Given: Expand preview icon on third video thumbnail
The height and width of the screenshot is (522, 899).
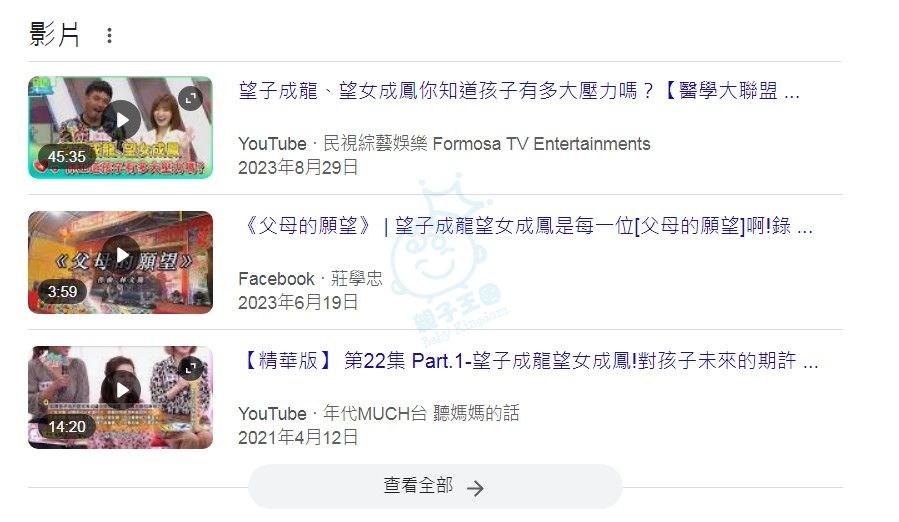Looking at the screenshot, I should click(x=190, y=368).
